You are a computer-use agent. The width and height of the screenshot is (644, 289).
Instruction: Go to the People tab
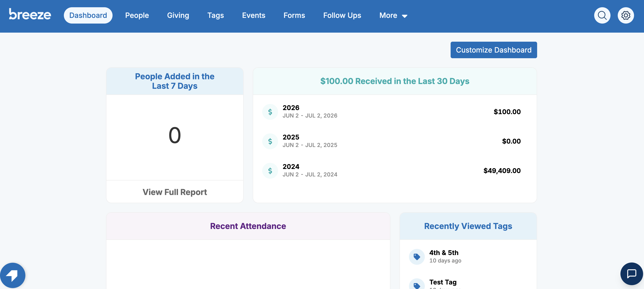click(x=137, y=15)
